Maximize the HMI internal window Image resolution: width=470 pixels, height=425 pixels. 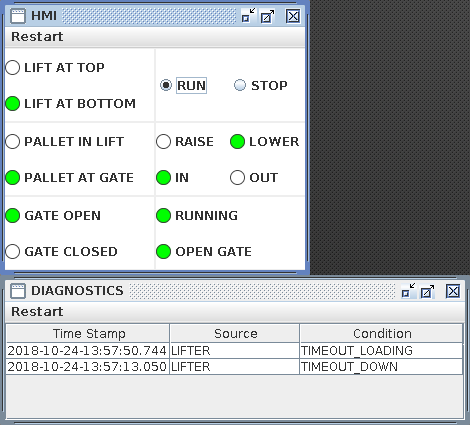(x=267, y=16)
